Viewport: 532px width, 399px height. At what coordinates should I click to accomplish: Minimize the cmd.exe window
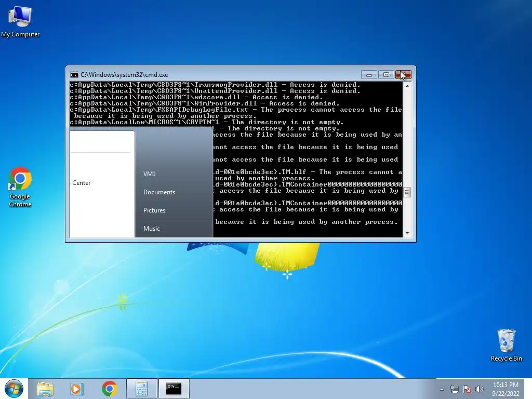[x=369, y=75]
